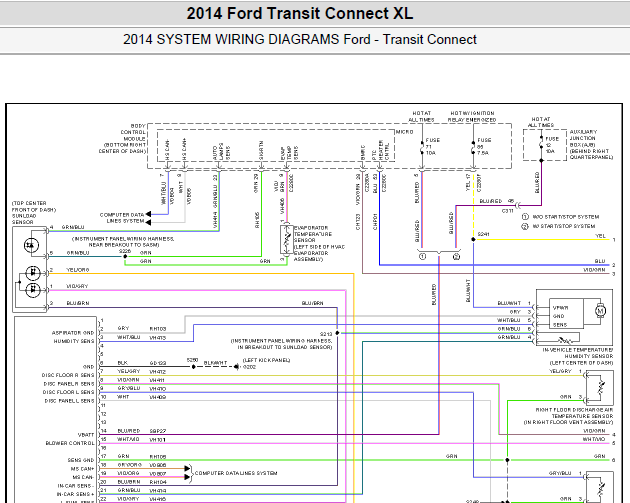Click the 'MICRO' label in the module

coord(404,132)
